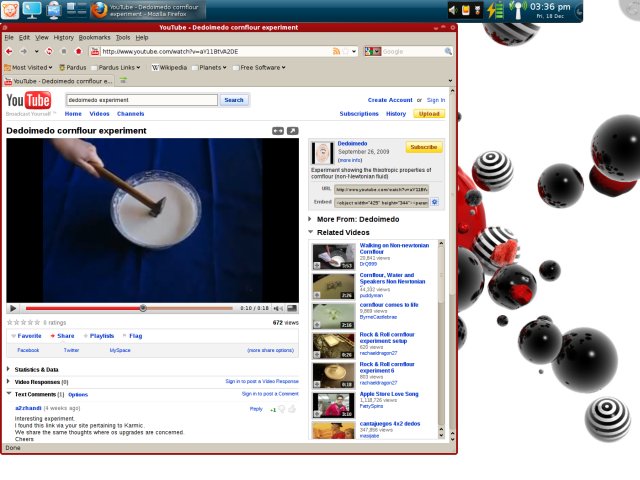Open the View menu

(42, 38)
